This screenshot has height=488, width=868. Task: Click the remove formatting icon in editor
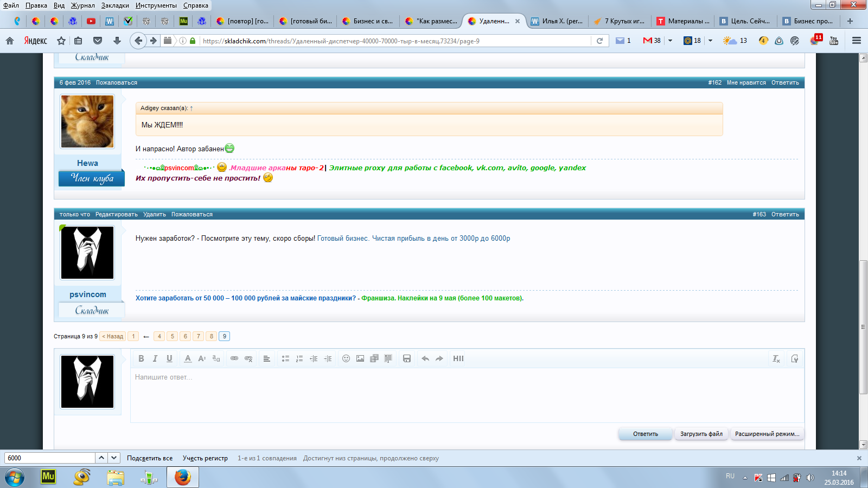(x=776, y=358)
